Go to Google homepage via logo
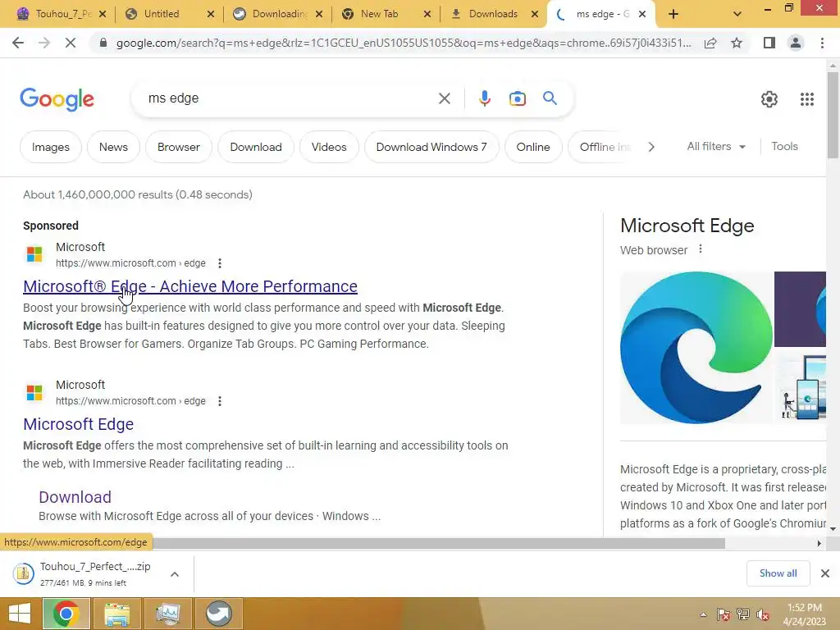Image resolution: width=840 pixels, height=630 pixels. click(57, 99)
